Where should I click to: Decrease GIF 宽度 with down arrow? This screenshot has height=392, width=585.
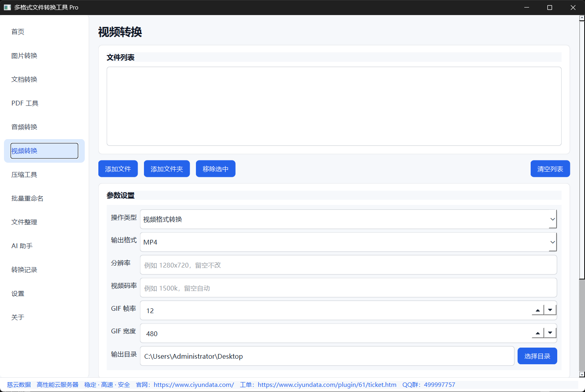(x=550, y=333)
